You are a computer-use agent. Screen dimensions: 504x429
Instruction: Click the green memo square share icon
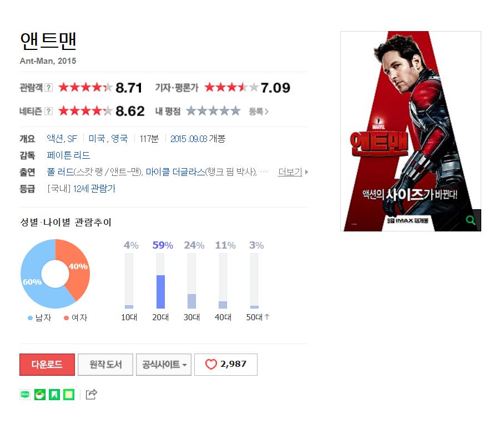pyautogui.click(x=69, y=394)
